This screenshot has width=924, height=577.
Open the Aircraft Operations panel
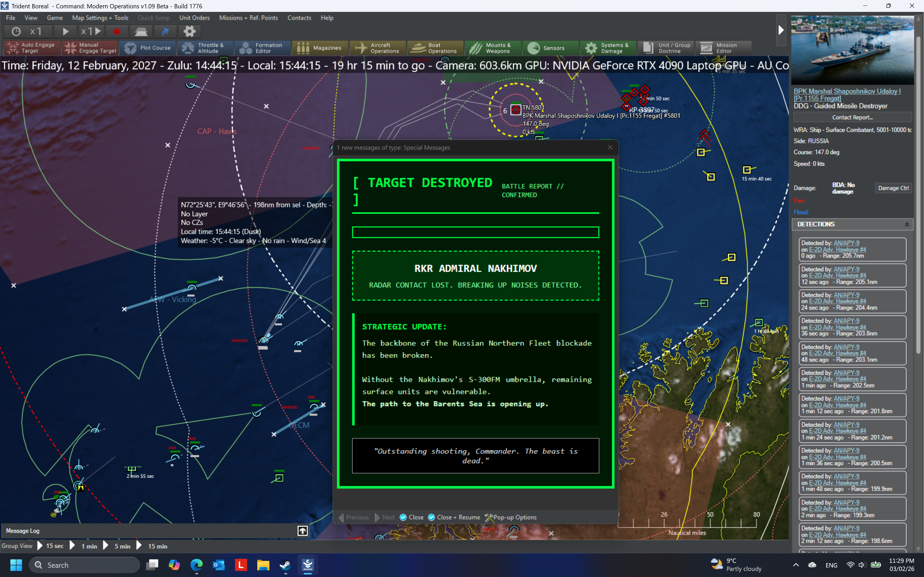[378, 48]
